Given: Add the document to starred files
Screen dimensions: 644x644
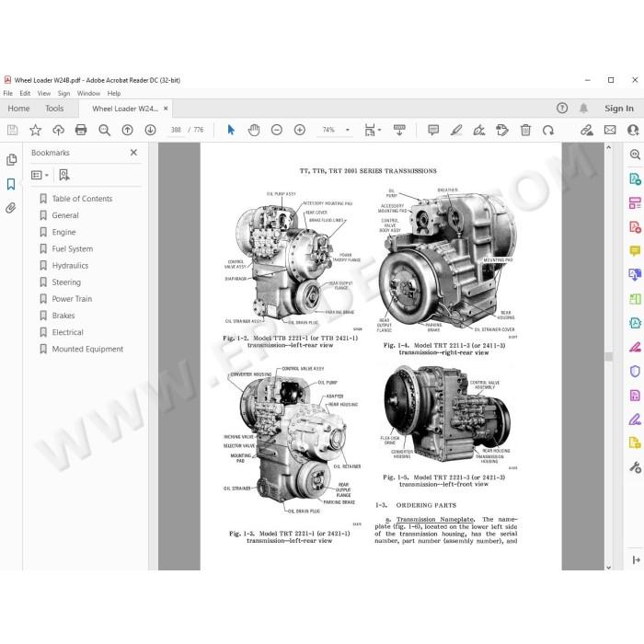Looking at the screenshot, I should pyautogui.click(x=35, y=131).
